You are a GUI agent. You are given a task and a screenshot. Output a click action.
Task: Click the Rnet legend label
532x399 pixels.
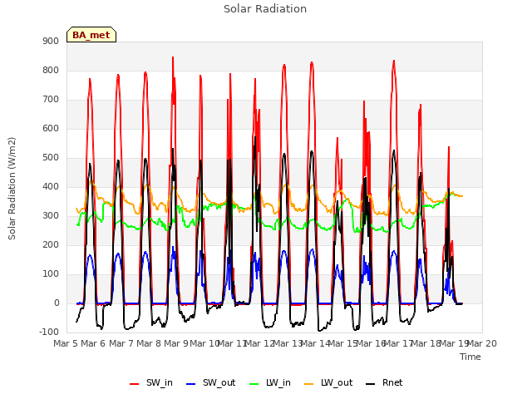(x=392, y=382)
